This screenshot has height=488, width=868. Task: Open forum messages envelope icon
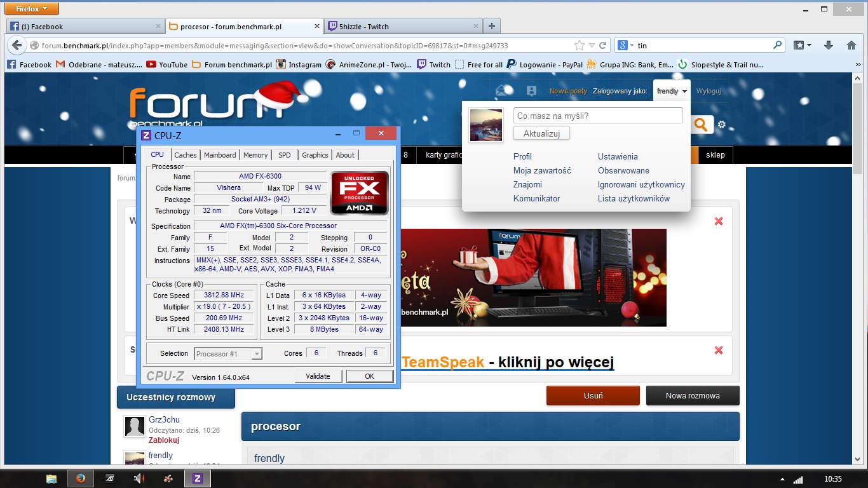502,91
